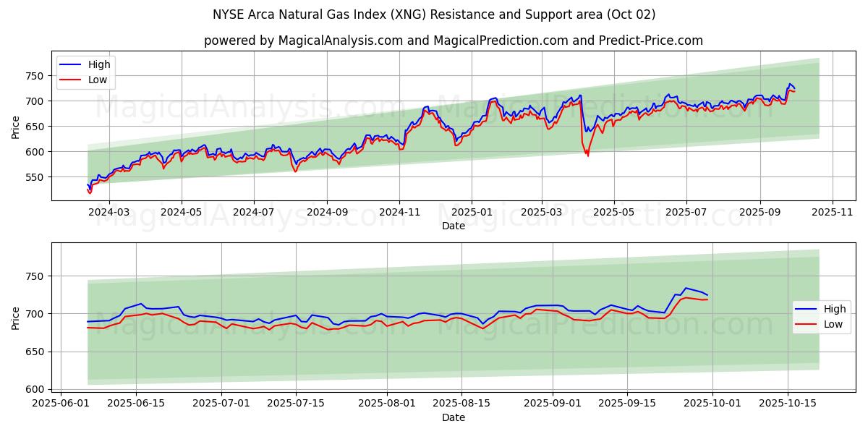Click the 600 price tick on bottom chart
The image size is (868, 434).
coord(33,389)
